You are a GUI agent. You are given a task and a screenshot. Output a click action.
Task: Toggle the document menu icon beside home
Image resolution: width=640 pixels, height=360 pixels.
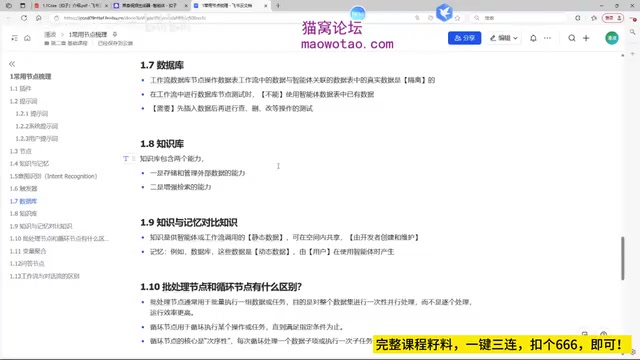(14, 38)
